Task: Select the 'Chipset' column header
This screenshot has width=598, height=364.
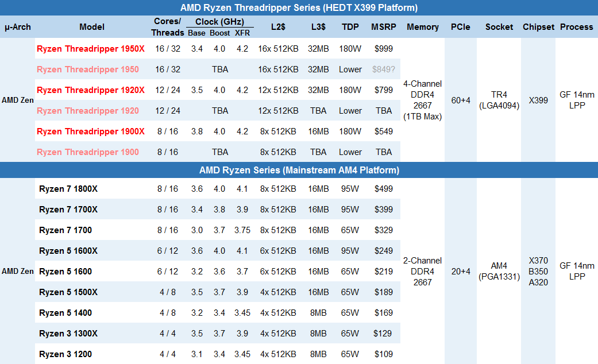Action: [538, 27]
